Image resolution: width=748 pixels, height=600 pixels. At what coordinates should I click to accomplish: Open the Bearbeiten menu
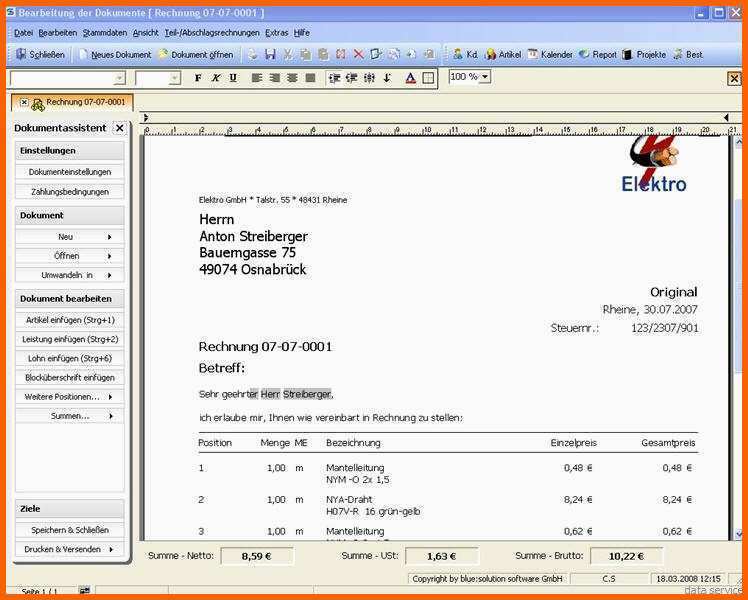coord(58,32)
